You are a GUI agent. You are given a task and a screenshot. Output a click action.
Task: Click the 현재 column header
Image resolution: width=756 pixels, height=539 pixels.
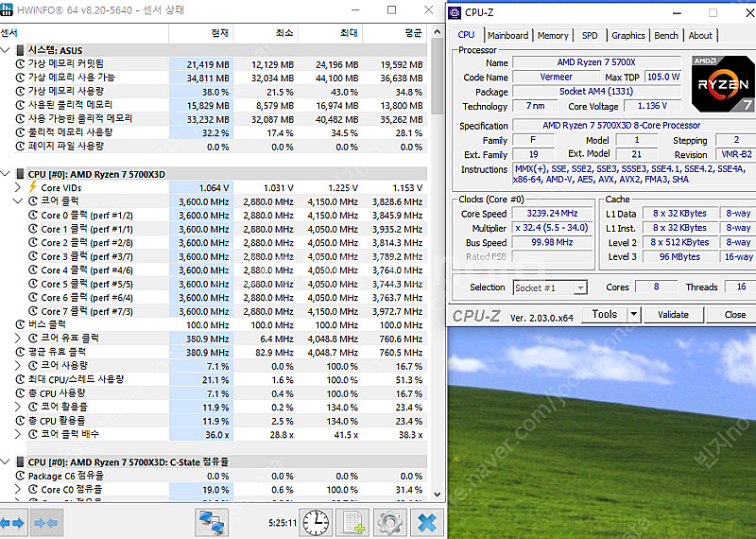[201, 33]
